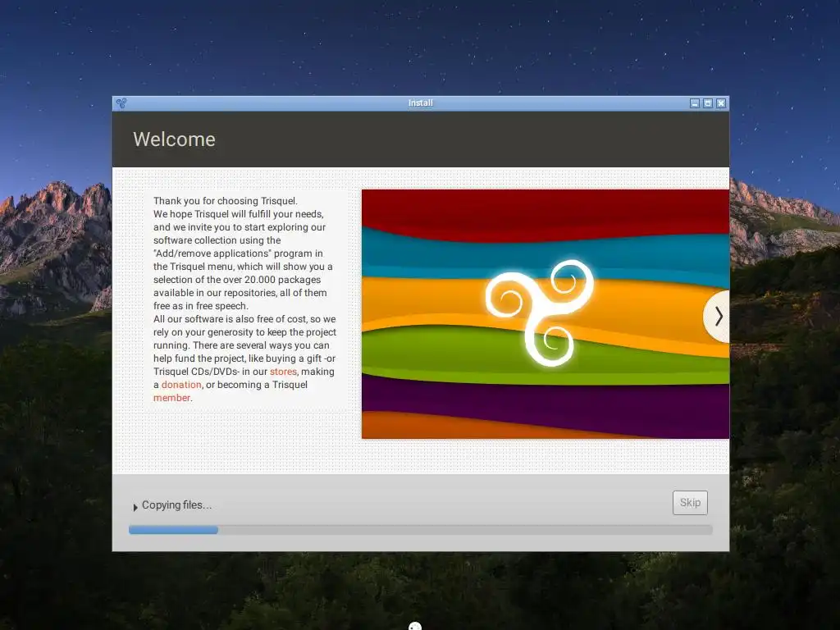Open the Trisquel member link

(x=171, y=398)
